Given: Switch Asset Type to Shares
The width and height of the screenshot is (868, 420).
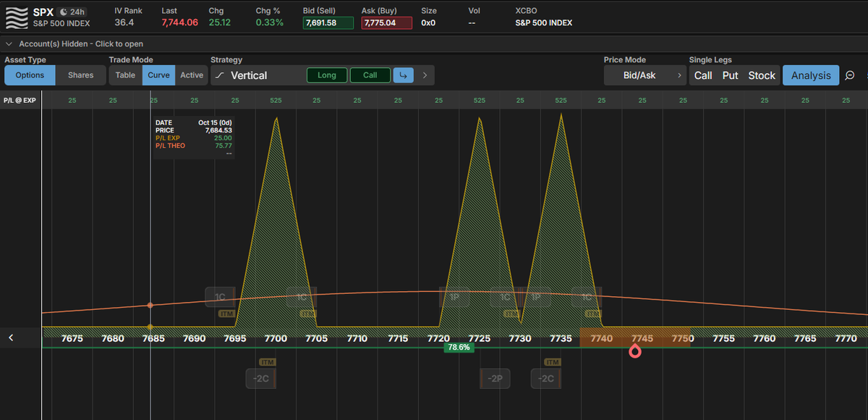Looking at the screenshot, I should point(80,75).
